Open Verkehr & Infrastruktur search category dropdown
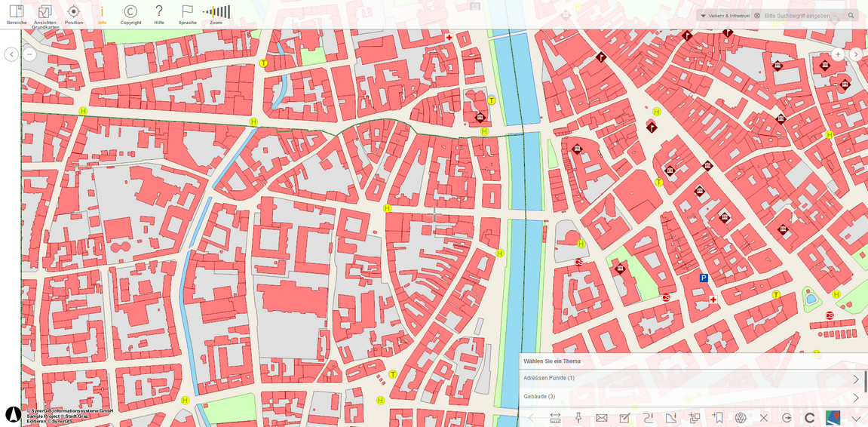This screenshot has height=427, width=868. (725, 16)
